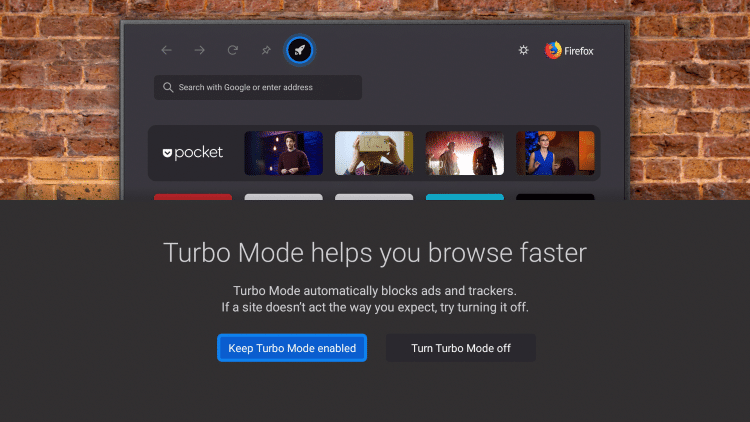Viewport: 750px width, 422px height.
Task: Select thumbnail with two silhouetted figures
Action: coord(464,153)
